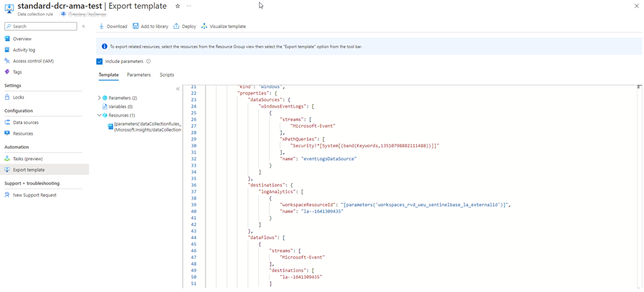This screenshot has width=644, height=292.
Task: Click the code editor vertical scrollbar
Action: pyautogui.click(x=639, y=187)
